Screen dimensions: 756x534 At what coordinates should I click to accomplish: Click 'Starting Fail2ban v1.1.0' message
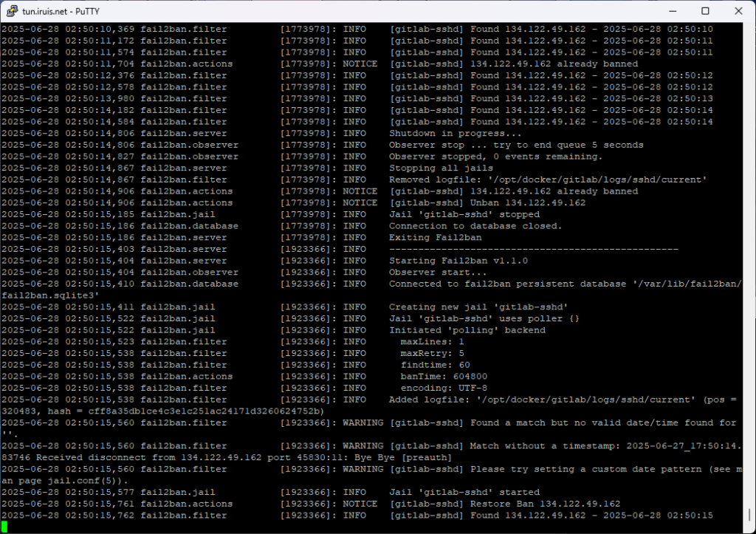click(458, 261)
